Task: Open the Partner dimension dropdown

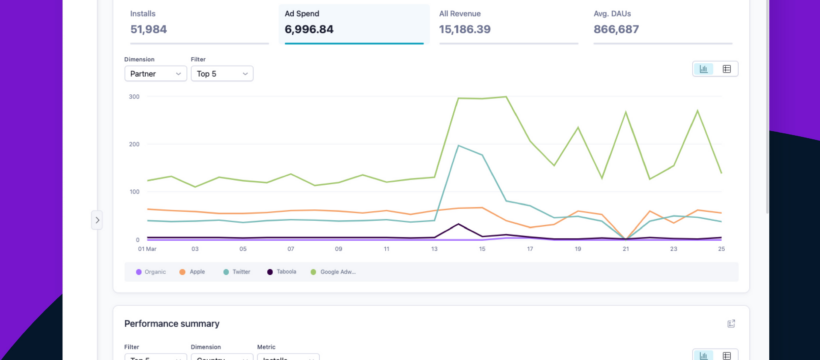Action: (x=155, y=74)
